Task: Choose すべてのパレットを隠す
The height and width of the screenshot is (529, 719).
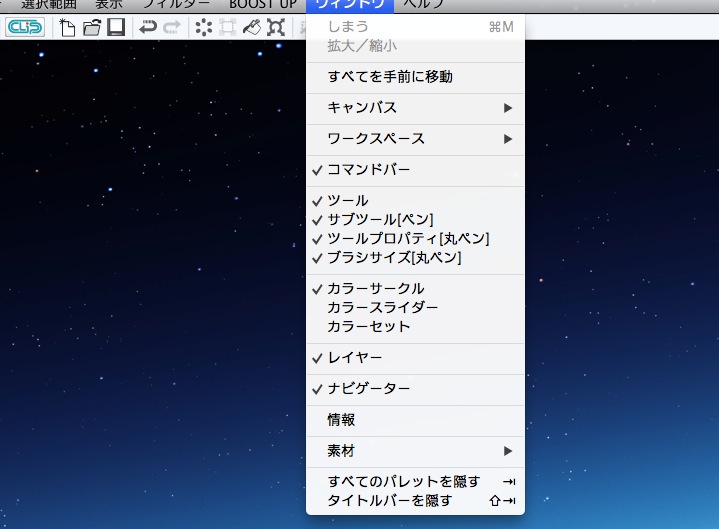Action: [415, 482]
